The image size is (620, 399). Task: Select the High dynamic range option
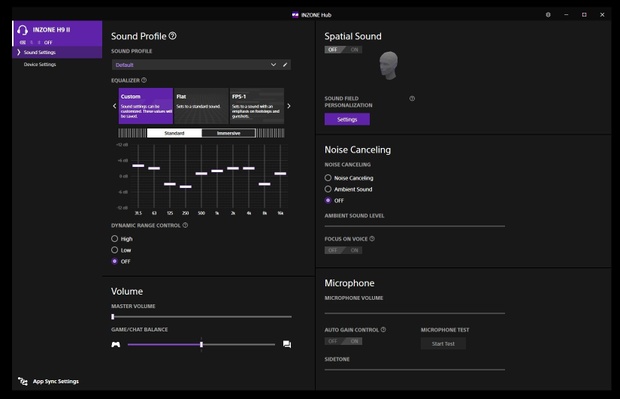[x=115, y=239]
